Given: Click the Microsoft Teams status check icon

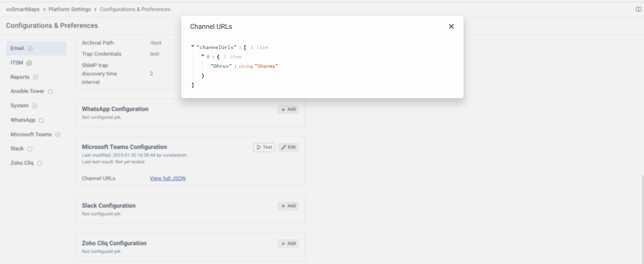Looking at the screenshot, I should pos(58,135).
